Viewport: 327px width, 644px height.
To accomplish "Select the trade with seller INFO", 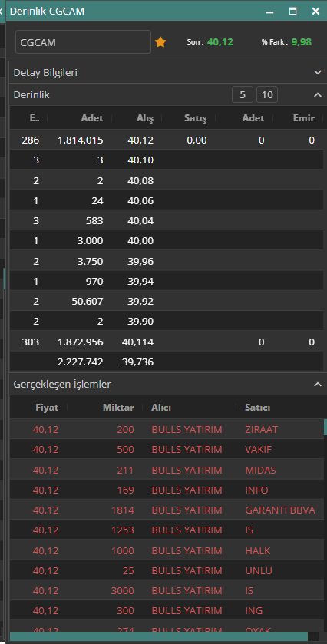I will pyautogui.click(x=167, y=490).
